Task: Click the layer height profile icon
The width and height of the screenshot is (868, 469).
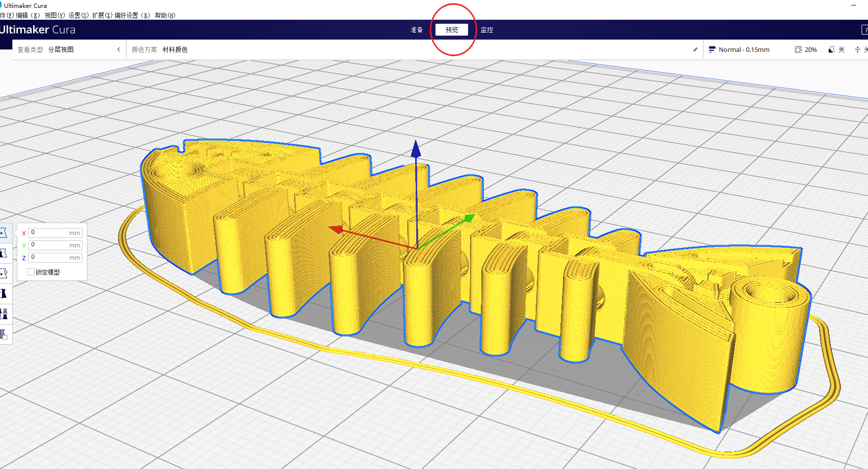Action: (712, 49)
